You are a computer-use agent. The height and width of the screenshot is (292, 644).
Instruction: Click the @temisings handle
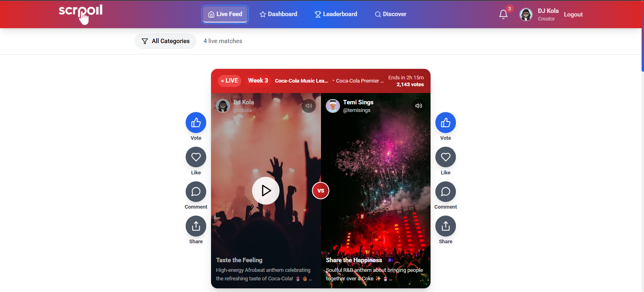click(356, 110)
